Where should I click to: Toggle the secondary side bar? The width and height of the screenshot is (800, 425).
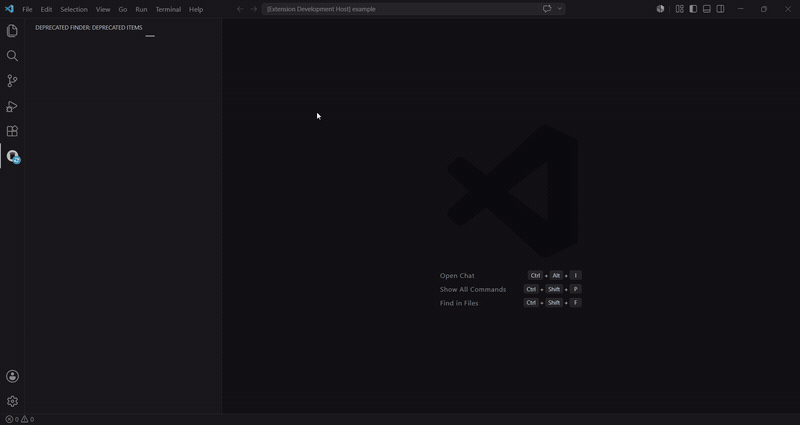pyautogui.click(x=720, y=9)
